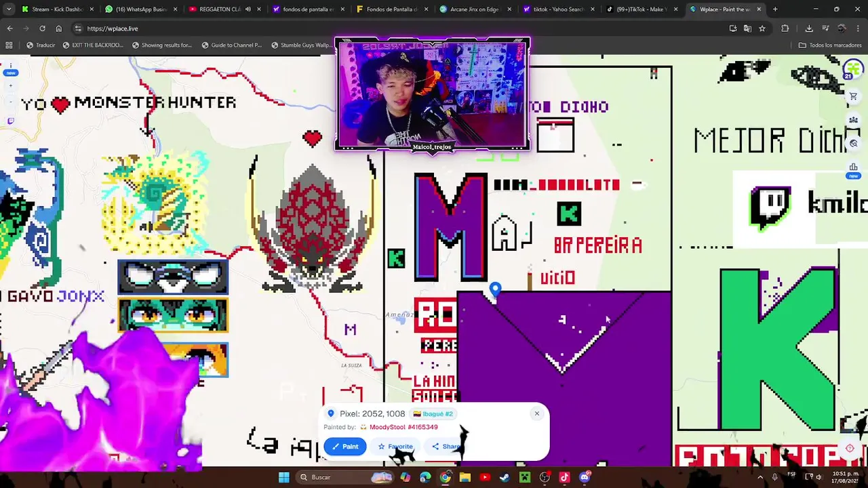Open browser downloads icon
Screen dimensions: 868x488
click(809, 28)
